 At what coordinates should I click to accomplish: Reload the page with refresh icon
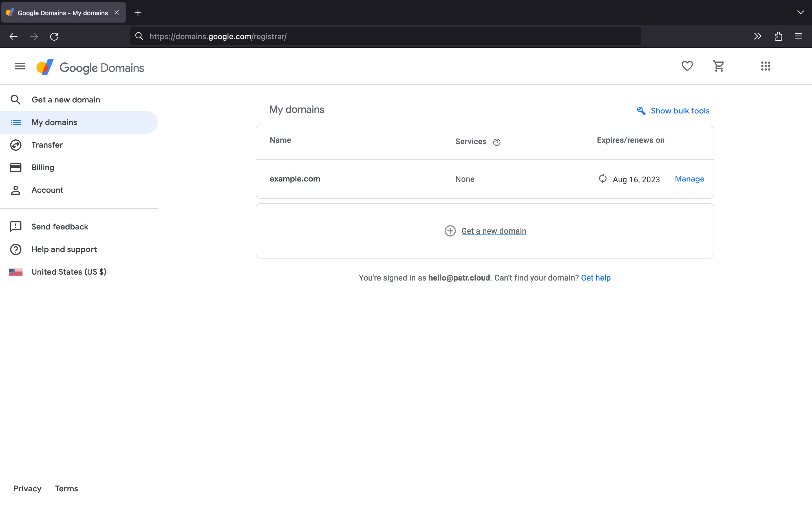(54, 36)
